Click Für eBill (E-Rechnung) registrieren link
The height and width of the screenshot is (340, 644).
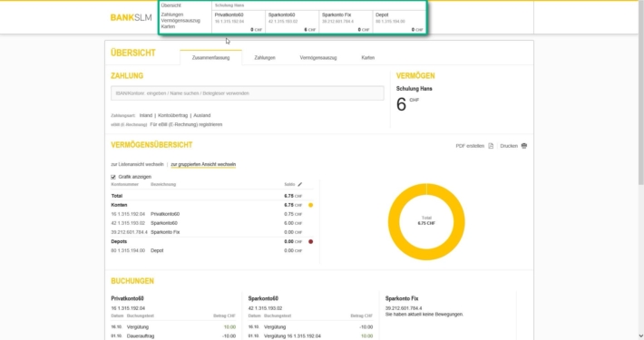coord(186,124)
